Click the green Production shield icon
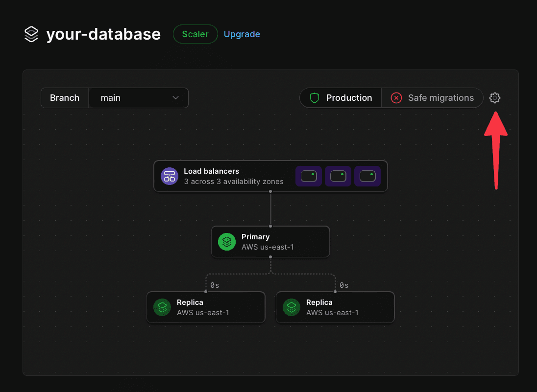Image resolution: width=537 pixels, height=392 pixels. tap(315, 98)
